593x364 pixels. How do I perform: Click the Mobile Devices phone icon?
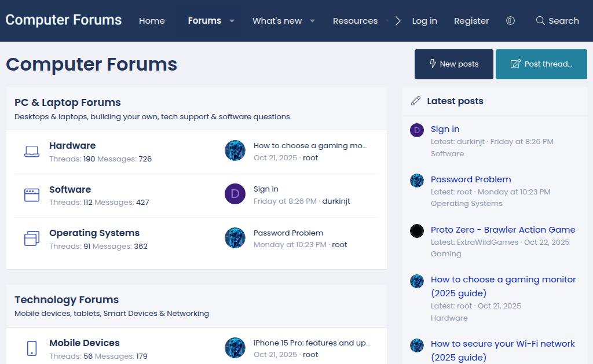click(x=32, y=348)
